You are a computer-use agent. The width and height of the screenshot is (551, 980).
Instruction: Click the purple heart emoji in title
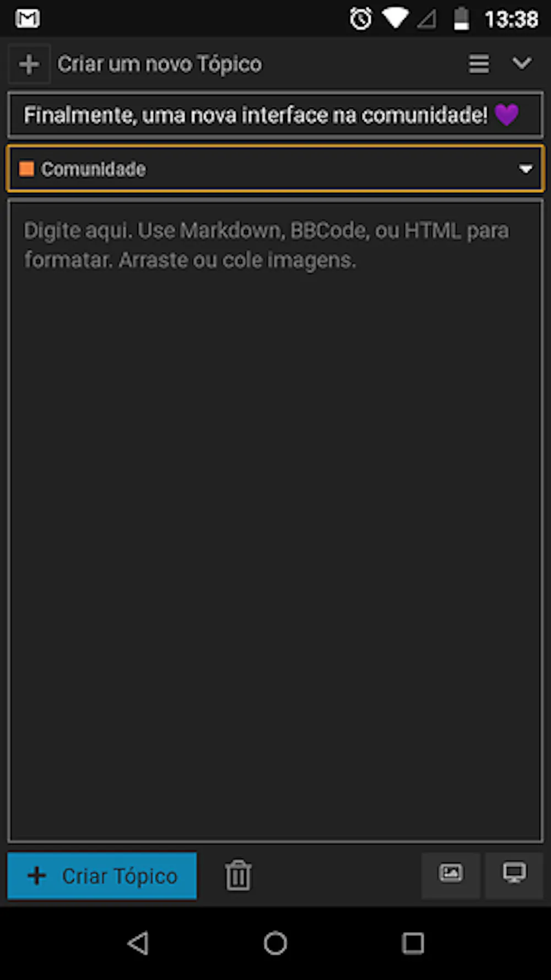click(506, 115)
